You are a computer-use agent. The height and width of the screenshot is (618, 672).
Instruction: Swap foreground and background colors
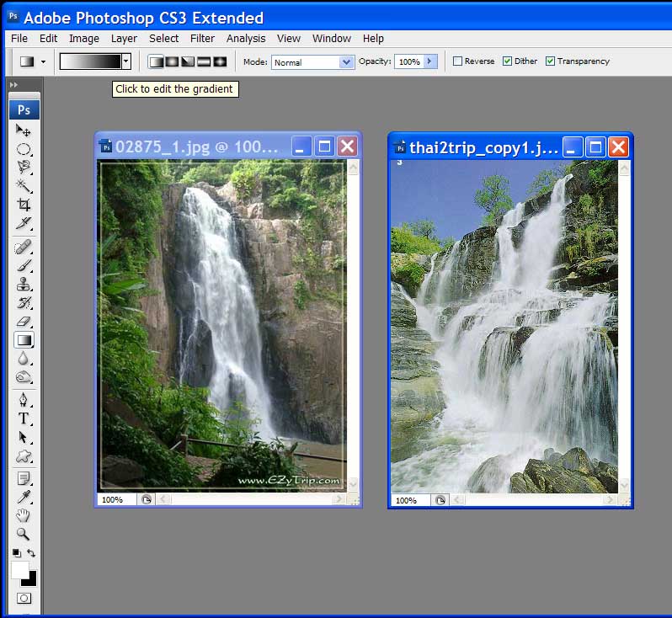(31, 553)
